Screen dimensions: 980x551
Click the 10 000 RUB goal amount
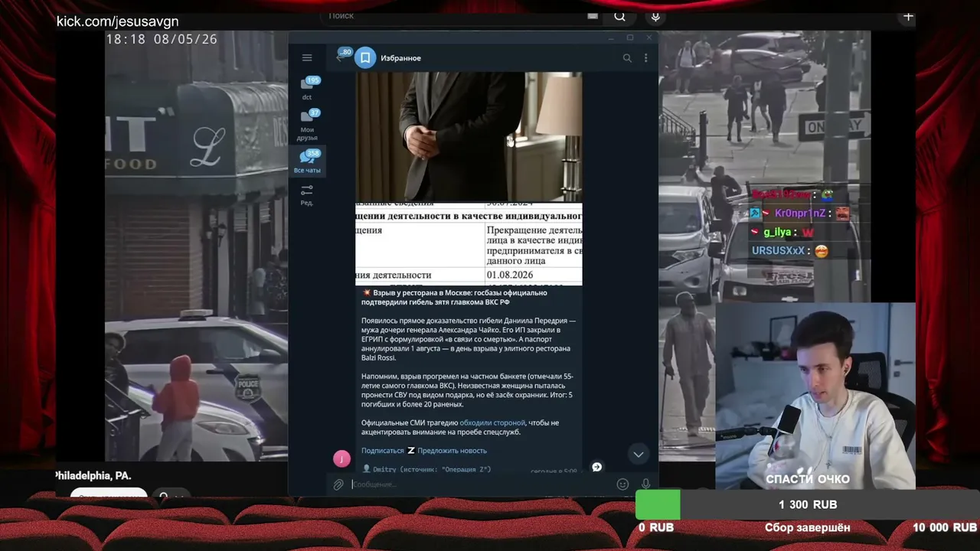pyautogui.click(x=944, y=527)
